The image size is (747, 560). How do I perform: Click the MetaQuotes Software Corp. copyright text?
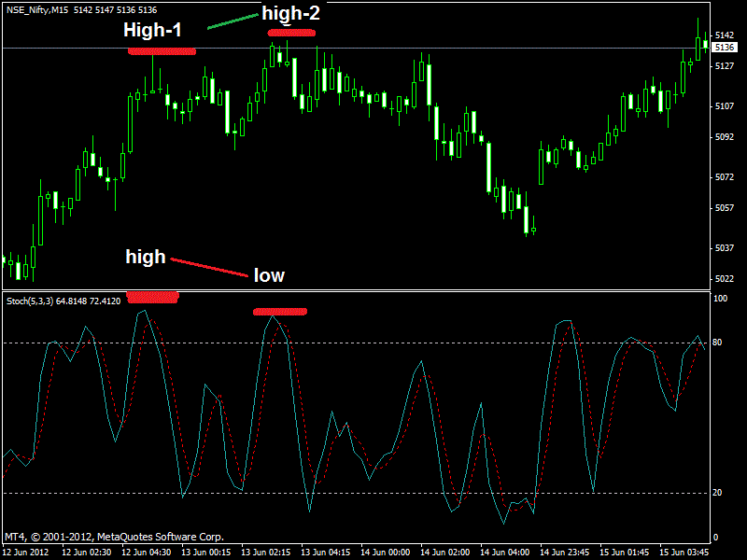(114, 537)
